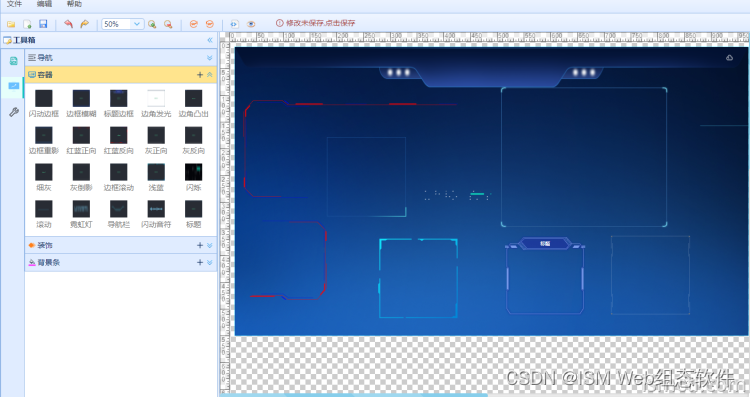Open the 文件 menu
Screen dimensions: 750x397
14,4
